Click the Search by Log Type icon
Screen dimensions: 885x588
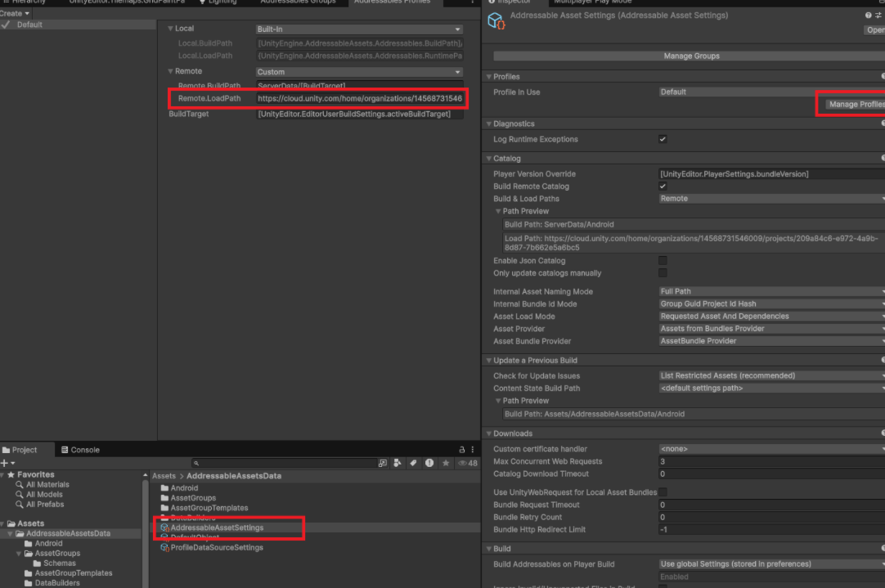tap(429, 464)
